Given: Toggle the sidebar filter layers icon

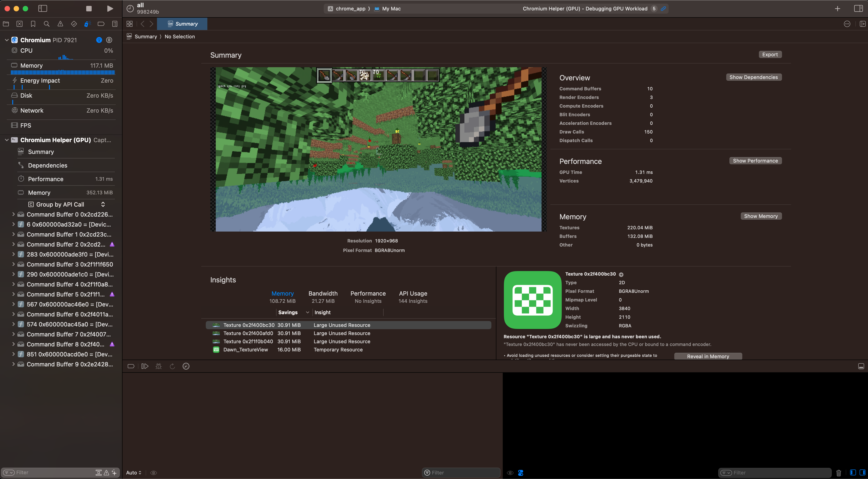Looking at the screenshot, I should tap(98, 473).
